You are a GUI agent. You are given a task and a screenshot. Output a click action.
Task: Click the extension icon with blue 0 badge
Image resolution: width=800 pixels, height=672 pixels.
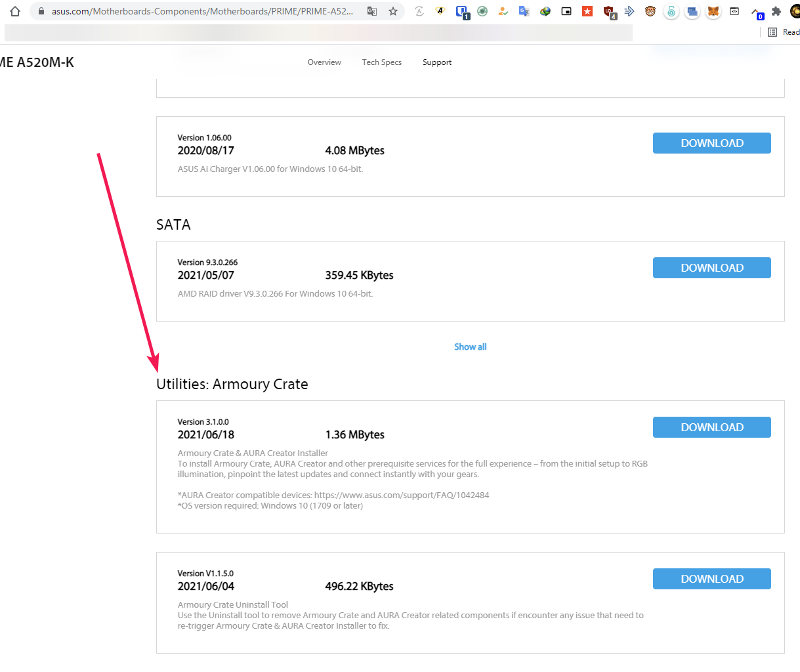pos(757,12)
